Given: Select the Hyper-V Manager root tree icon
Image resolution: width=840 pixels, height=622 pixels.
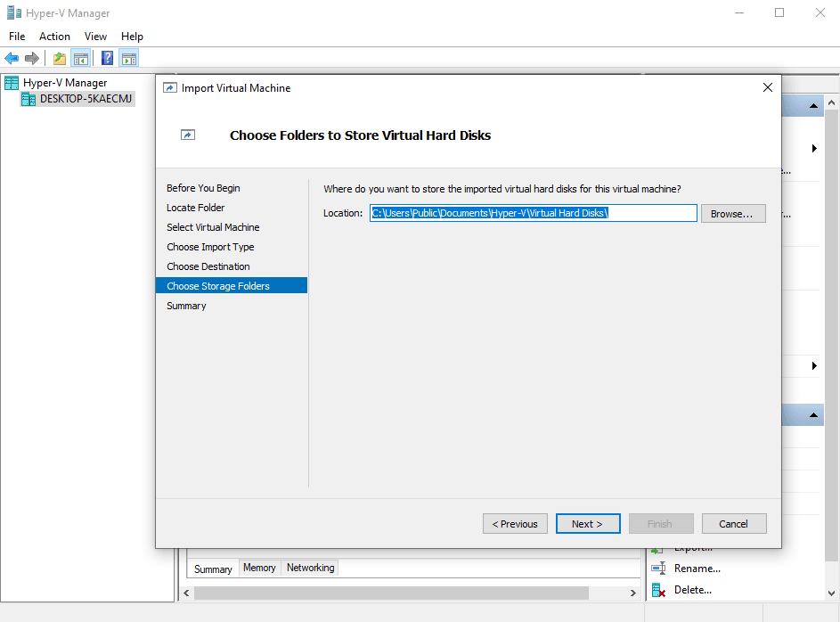Looking at the screenshot, I should (x=12, y=83).
